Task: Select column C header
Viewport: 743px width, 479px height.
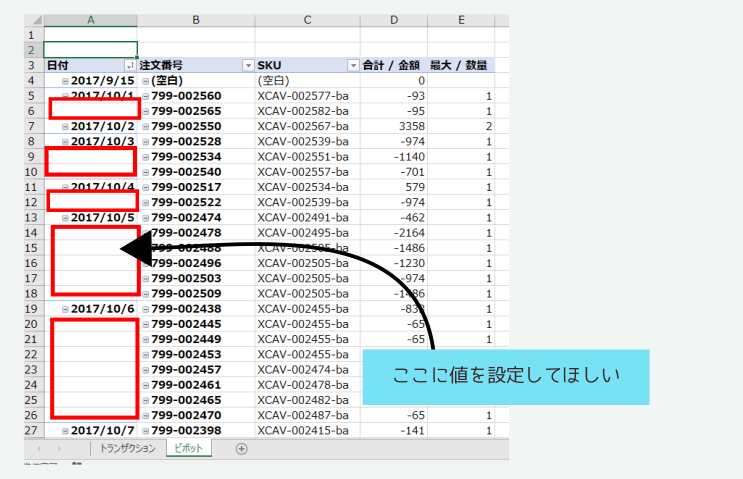Action: 308,20
